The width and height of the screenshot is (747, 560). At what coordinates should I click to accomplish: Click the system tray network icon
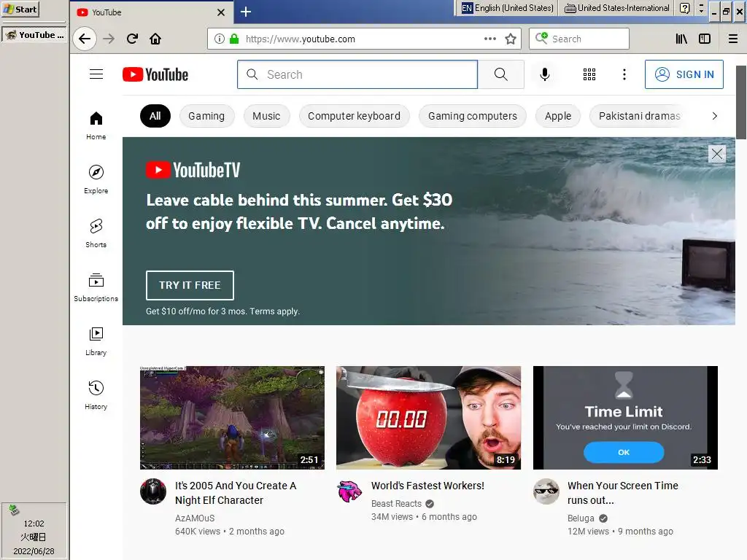tap(14, 510)
